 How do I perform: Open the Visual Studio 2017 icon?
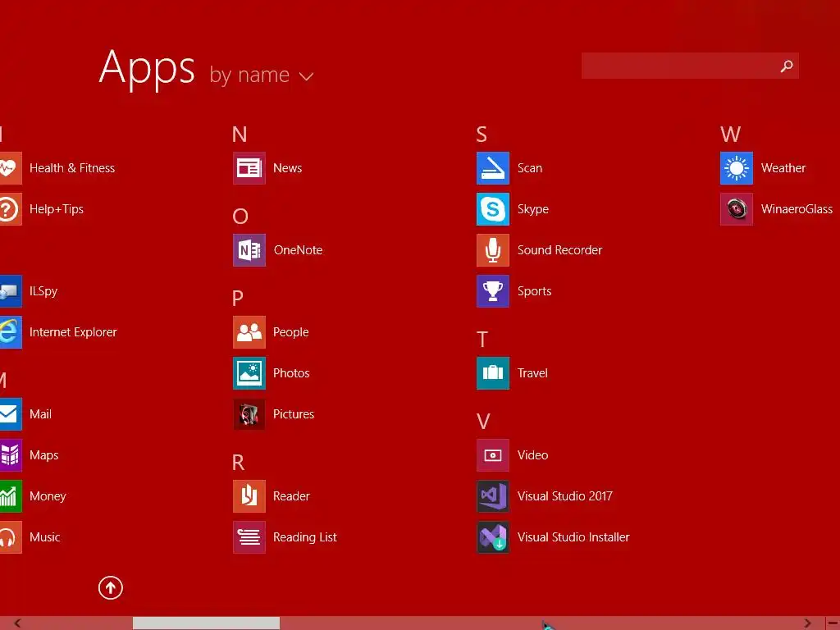coord(493,496)
